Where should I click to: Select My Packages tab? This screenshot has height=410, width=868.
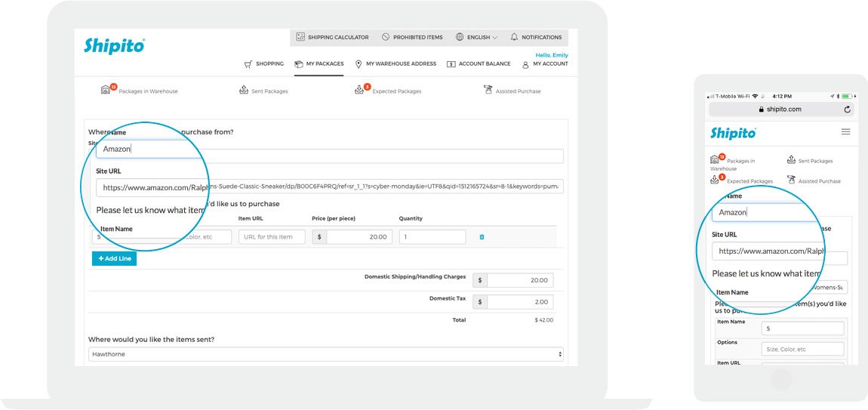click(x=319, y=64)
